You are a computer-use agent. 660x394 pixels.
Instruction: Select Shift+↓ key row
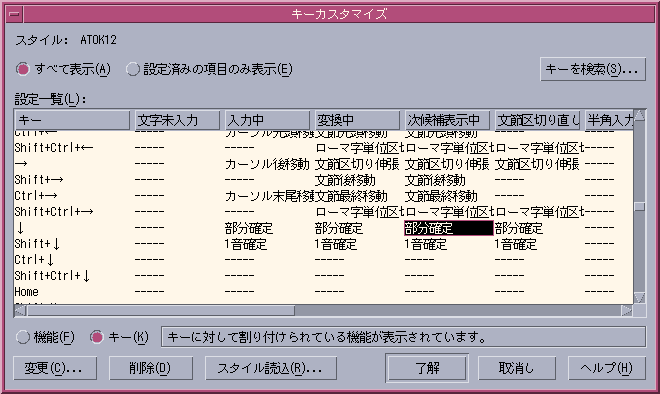[323, 244]
